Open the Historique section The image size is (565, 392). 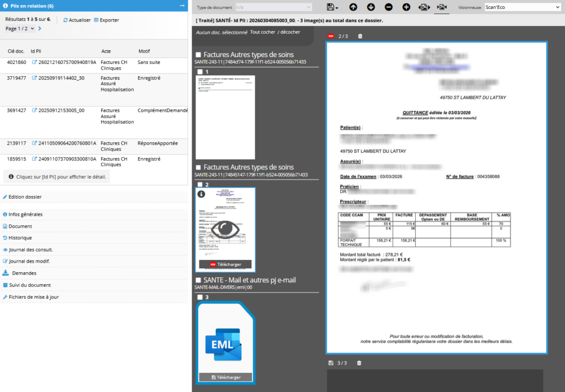click(20, 238)
